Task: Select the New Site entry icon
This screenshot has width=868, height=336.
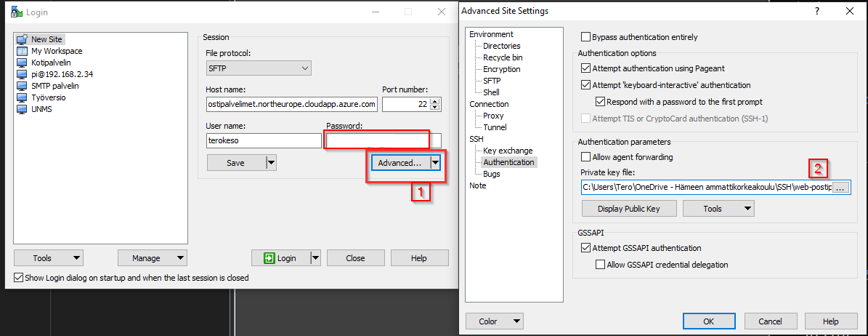Action: pyautogui.click(x=22, y=39)
